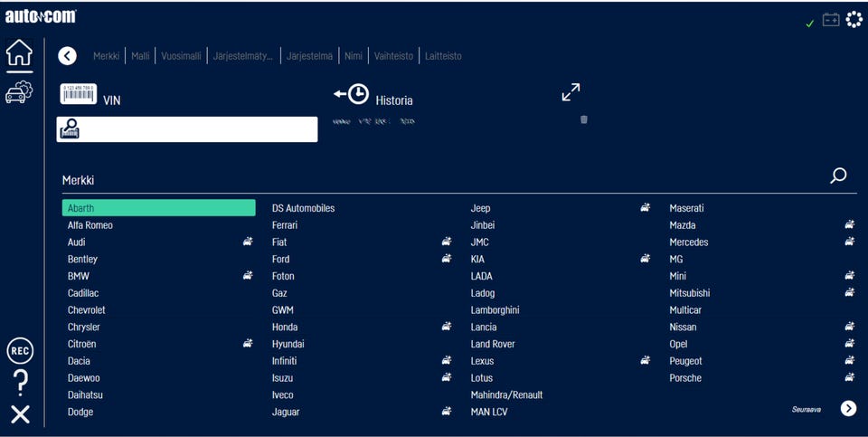Select Mahindra/Renault entry
The image size is (868, 437).
coord(506,394)
